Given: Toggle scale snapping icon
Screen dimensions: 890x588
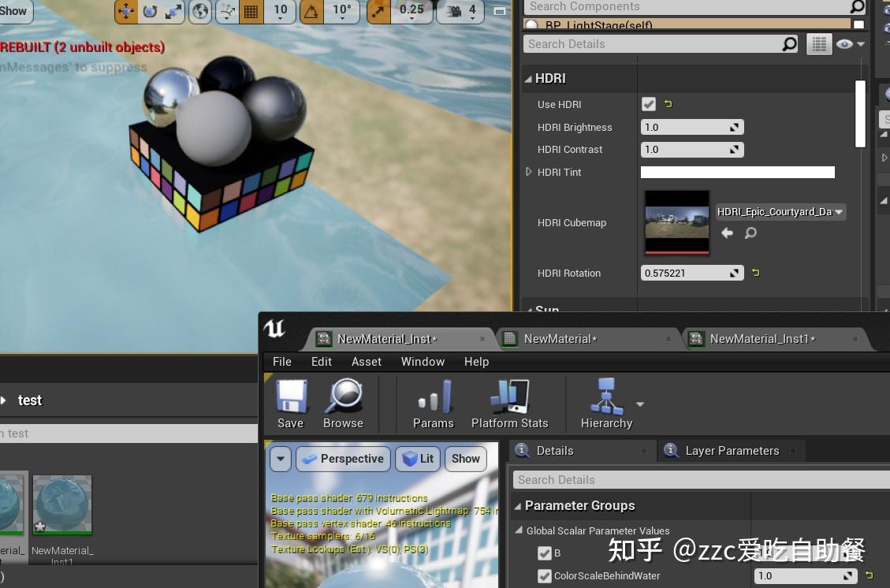Looking at the screenshot, I should [x=378, y=11].
